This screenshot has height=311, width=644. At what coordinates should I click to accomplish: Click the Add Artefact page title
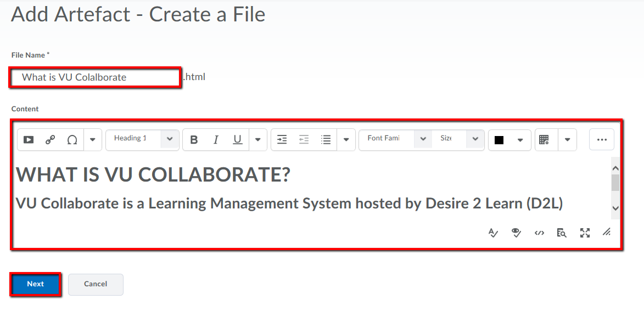pos(138,14)
